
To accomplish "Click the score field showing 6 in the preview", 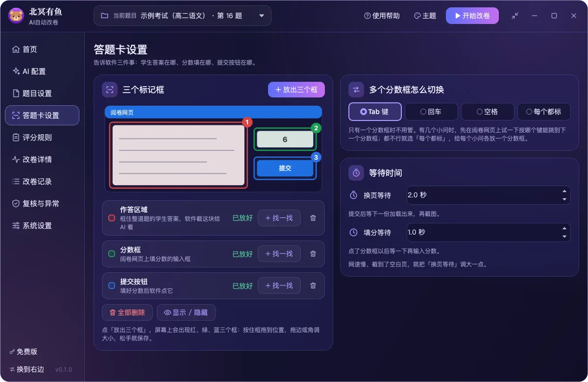I will [x=285, y=140].
